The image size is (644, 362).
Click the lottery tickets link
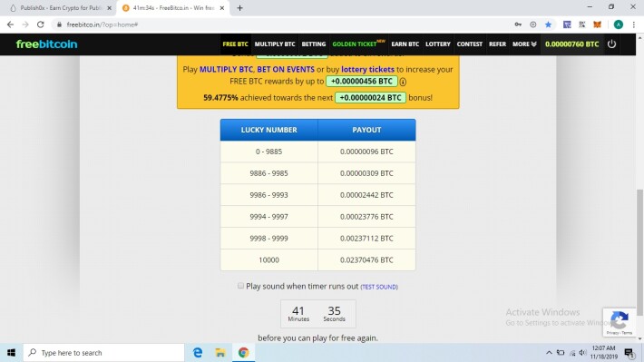click(x=367, y=70)
